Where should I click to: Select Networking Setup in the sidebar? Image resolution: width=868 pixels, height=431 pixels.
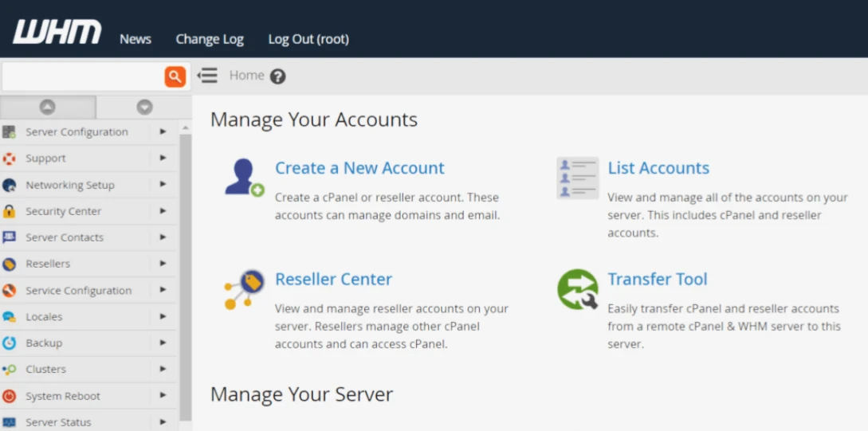[70, 185]
